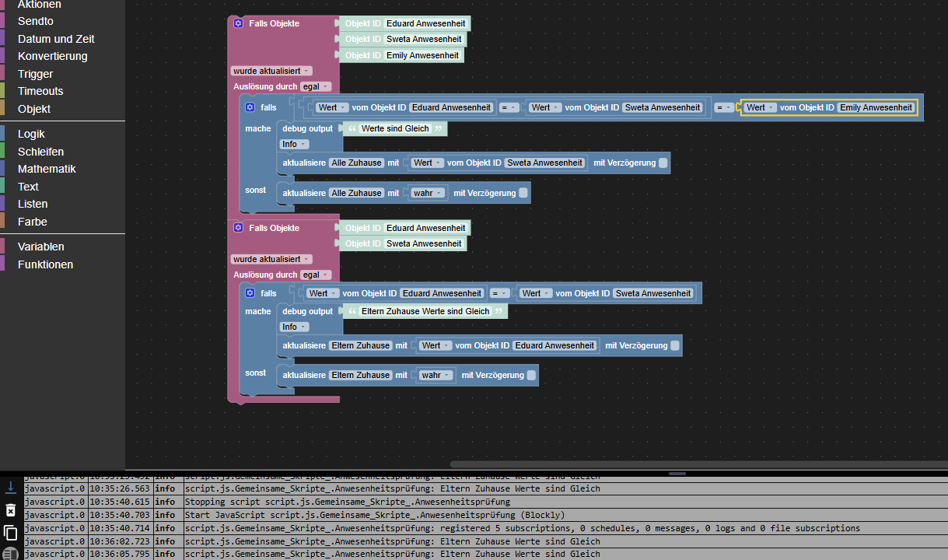Open equals operator dropdown before Emily comparison

click(x=723, y=107)
